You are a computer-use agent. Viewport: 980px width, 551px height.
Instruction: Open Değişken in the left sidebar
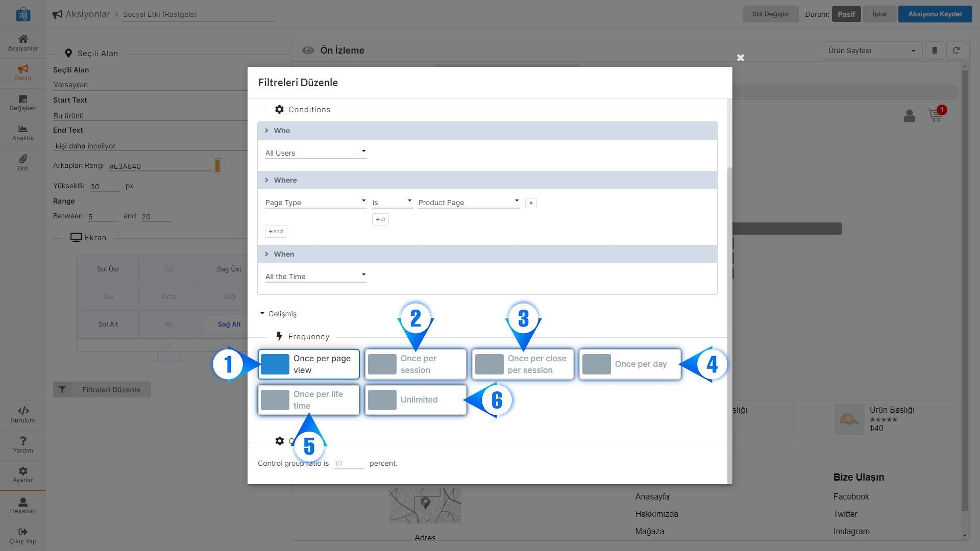tap(22, 103)
